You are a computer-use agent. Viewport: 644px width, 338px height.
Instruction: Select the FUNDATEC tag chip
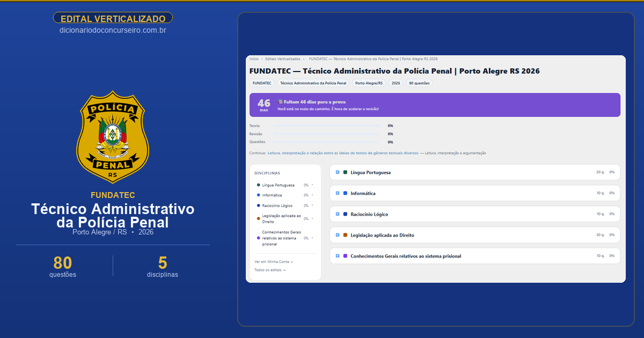tap(262, 83)
